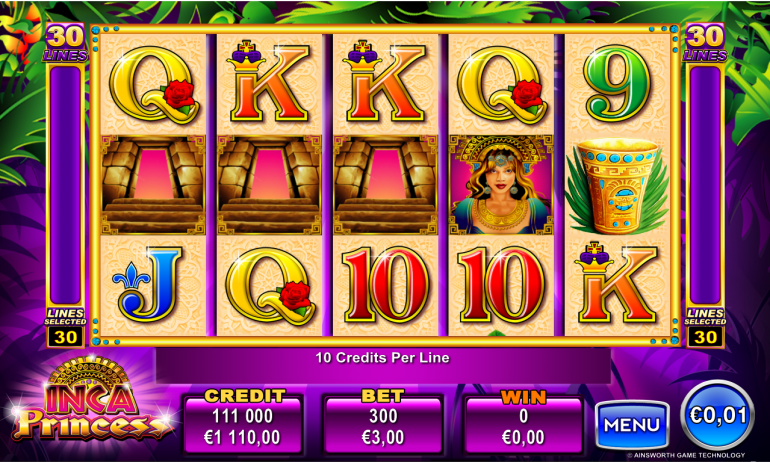Image resolution: width=770 pixels, height=462 pixels.
Task: Select the golden Inca cup symbol
Action: (x=617, y=186)
